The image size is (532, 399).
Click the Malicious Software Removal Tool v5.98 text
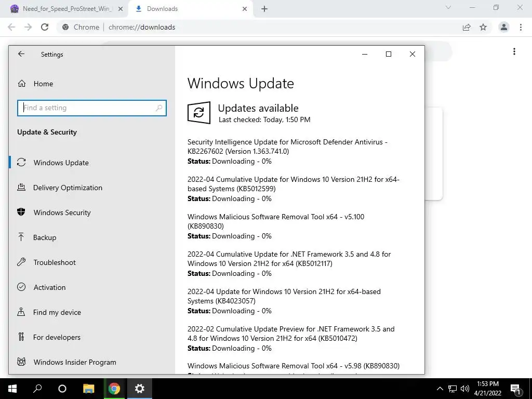click(x=294, y=366)
